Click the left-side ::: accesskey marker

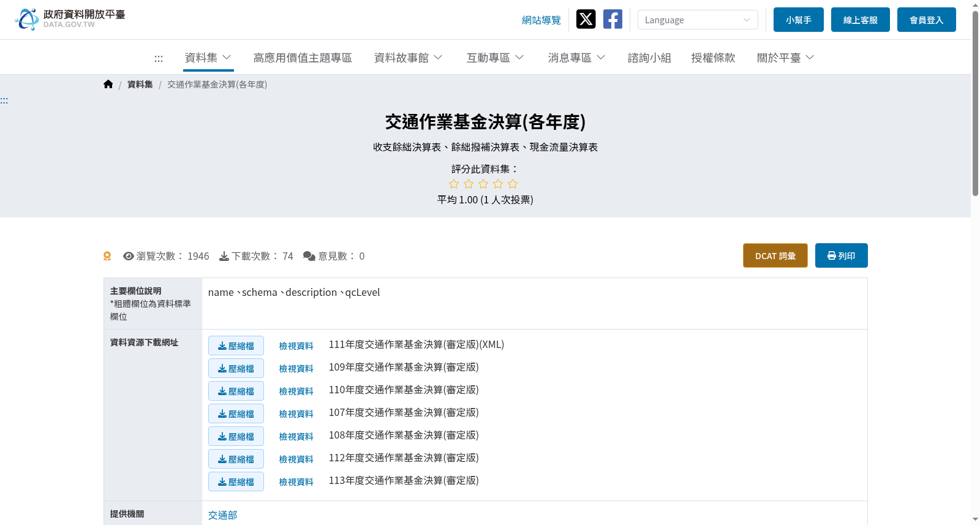point(4,100)
